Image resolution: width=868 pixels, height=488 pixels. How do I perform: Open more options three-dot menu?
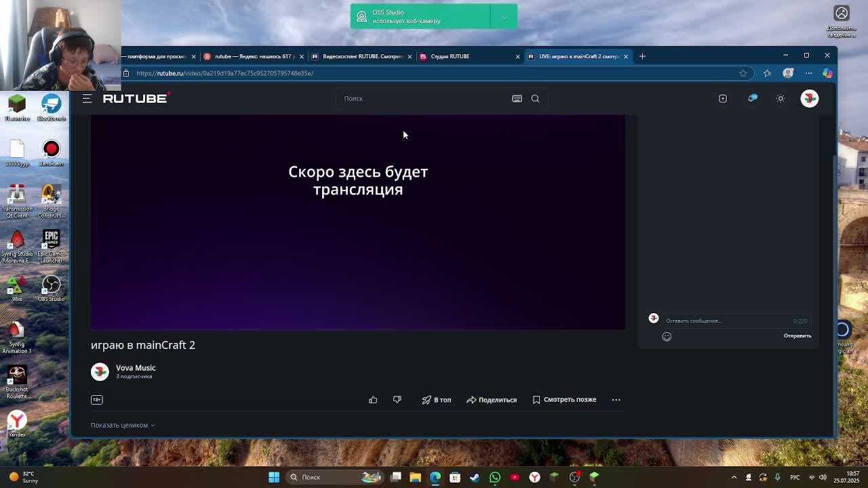(616, 400)
